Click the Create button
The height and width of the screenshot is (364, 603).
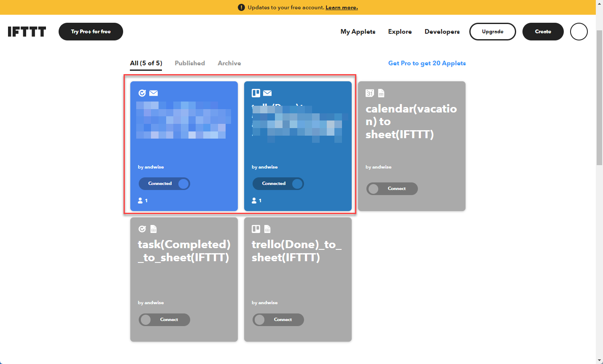(x=543, y=32)
